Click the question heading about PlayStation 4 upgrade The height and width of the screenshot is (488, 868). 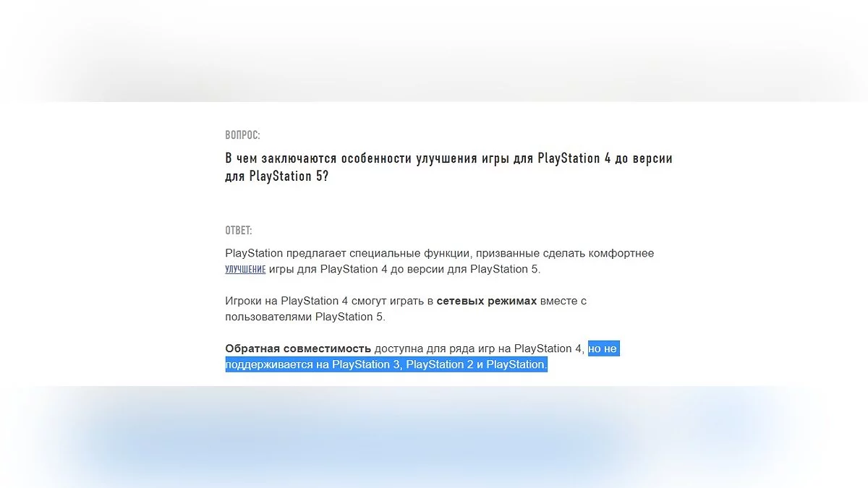[x=448, y=167]
